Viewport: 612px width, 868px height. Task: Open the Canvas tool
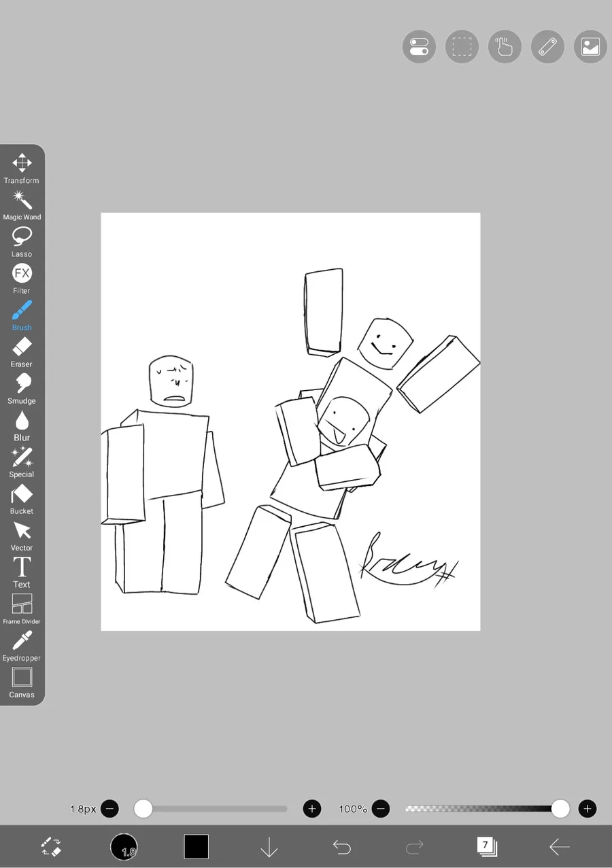pos(22,682)
